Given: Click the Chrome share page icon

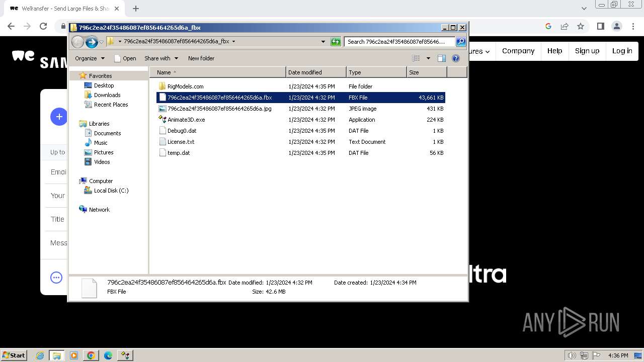Looking at the screenshot, I should (x=565, y=27).
